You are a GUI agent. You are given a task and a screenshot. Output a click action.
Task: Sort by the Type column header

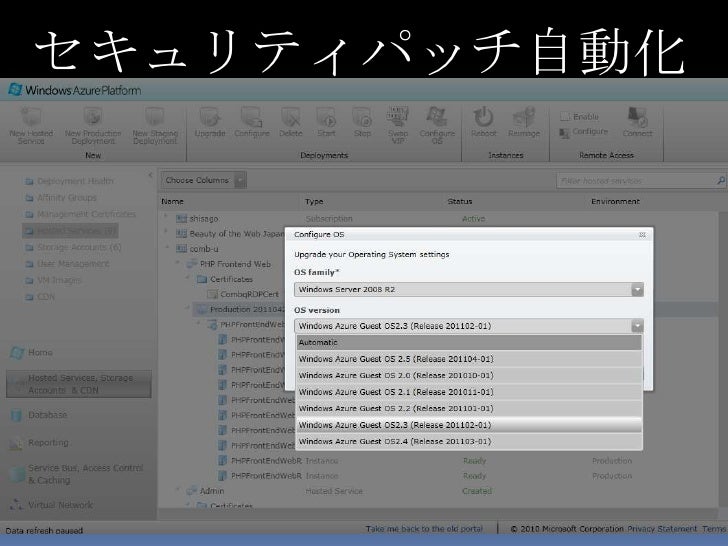point(314,202)
